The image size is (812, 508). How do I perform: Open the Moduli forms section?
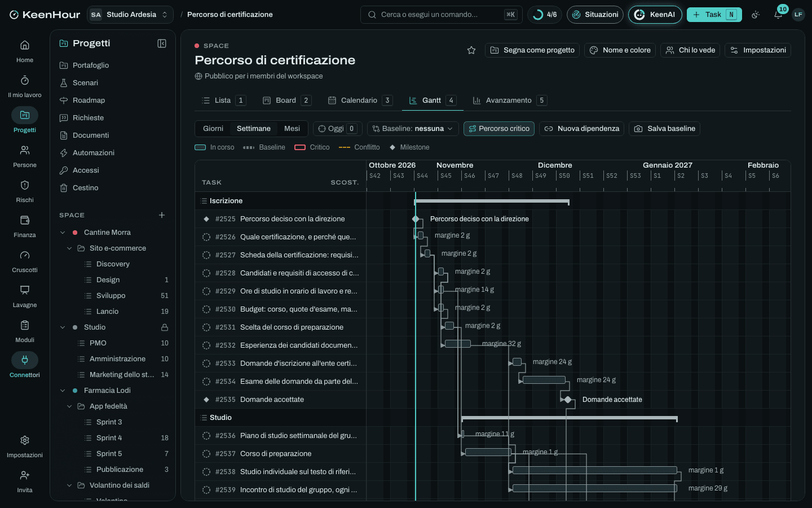(x=25, y=331)
